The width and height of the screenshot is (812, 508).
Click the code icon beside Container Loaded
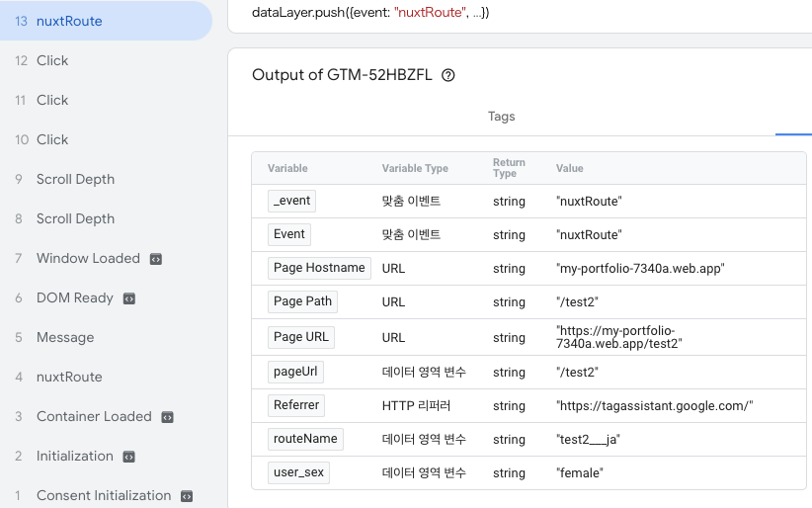coord(167,417)
